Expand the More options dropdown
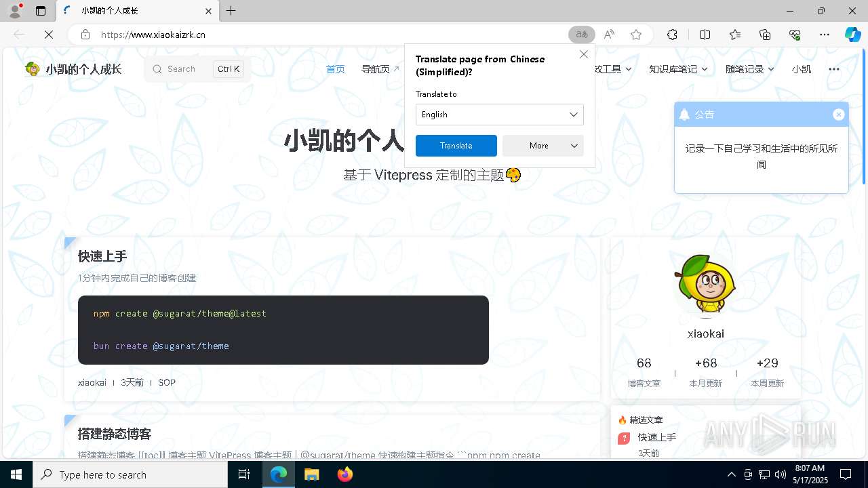868x488 pixels. (x=543, y=146)
